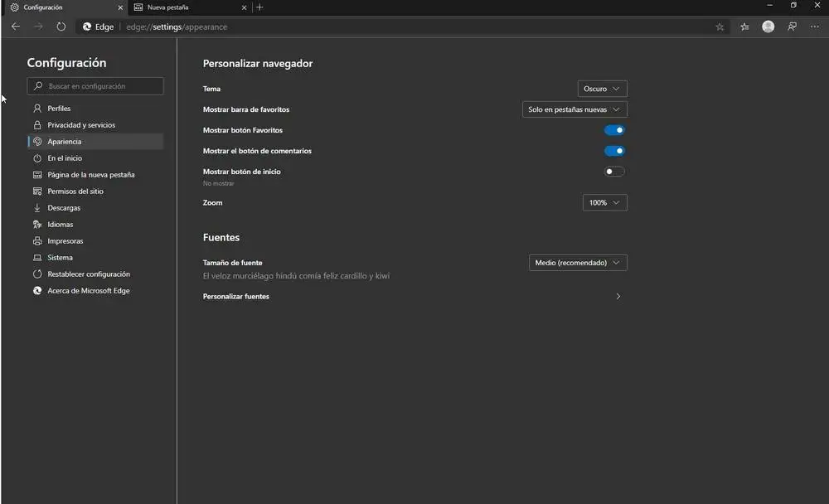The height and width of the screenshot is (504, 829).
Task: Go to Acerca de Microsoft Edge
Action: coord(88,291)
